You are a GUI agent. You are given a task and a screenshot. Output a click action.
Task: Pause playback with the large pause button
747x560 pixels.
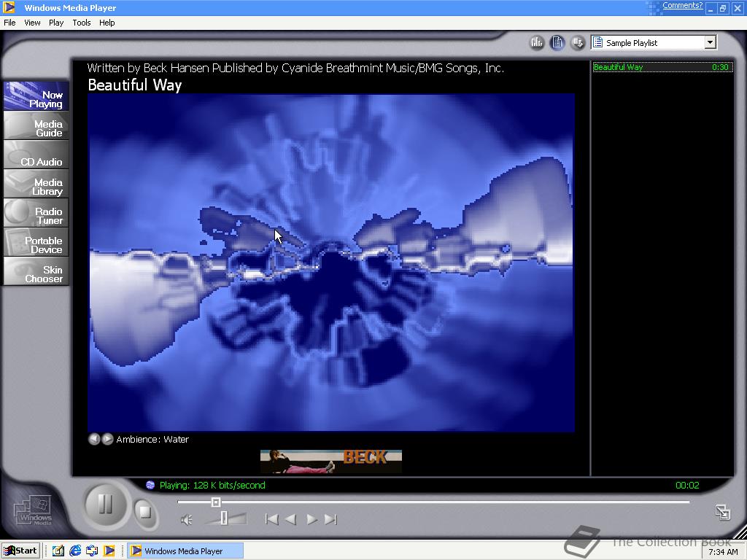coord(105,505)
